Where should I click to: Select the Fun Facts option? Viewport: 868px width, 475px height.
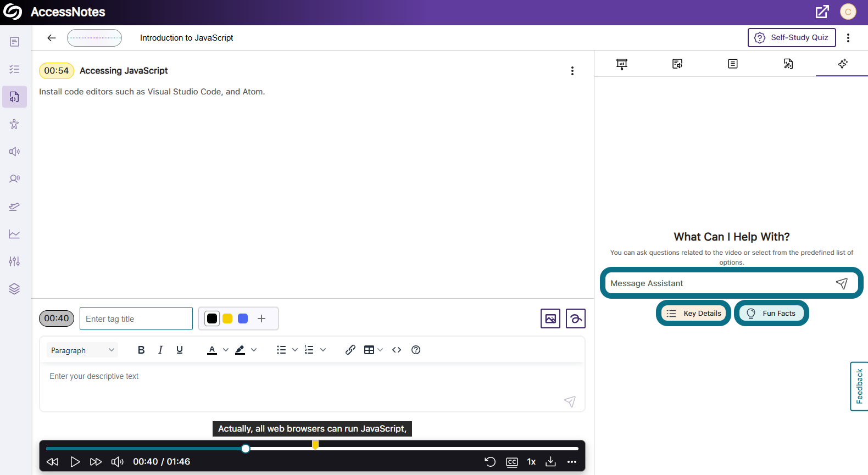[x=771, y=313]
